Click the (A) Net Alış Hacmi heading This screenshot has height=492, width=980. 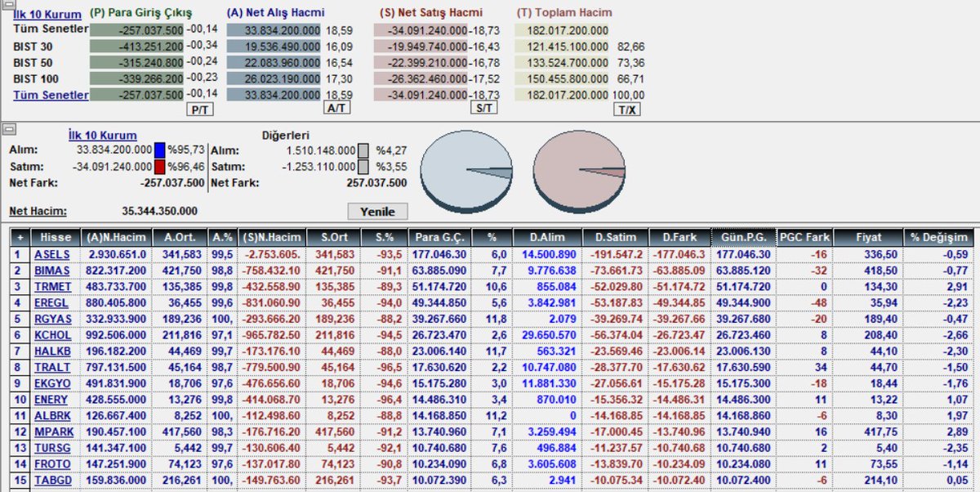(x=275, y=13)
